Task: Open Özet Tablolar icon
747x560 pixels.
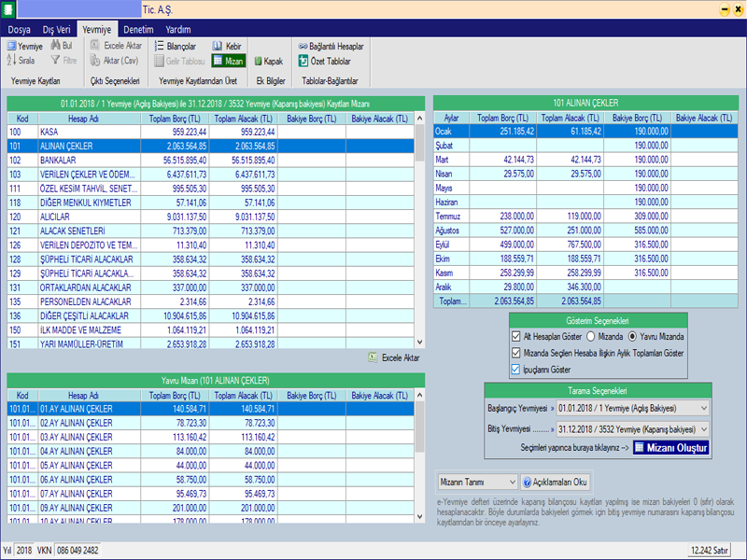Action: pyautogui.click(x=303, y=61)
